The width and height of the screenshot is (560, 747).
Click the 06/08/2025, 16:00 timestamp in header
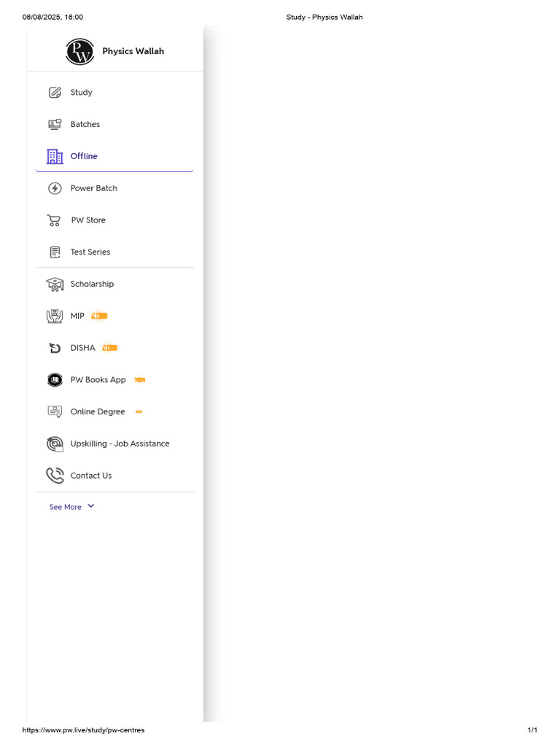[52, 18]
